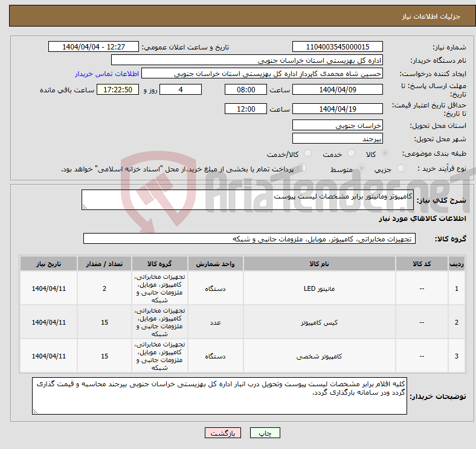Click the need date in the مانیتور LED row
This screenshot has height=449, width=476.
[x=48, y=288]
